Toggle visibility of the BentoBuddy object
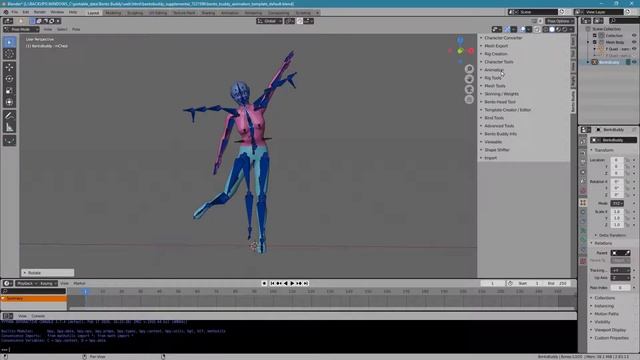The height and width of the screenshot is (360, 640). click(634, 62)
